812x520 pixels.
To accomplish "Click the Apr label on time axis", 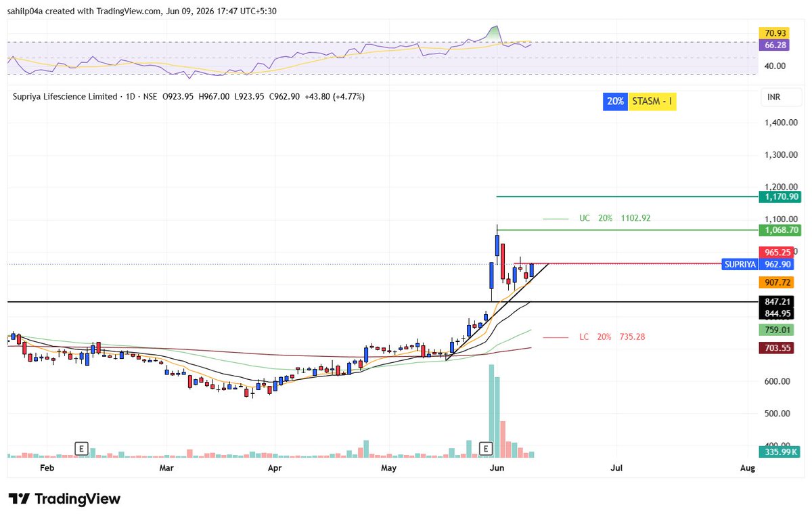I will coord(275,468).
